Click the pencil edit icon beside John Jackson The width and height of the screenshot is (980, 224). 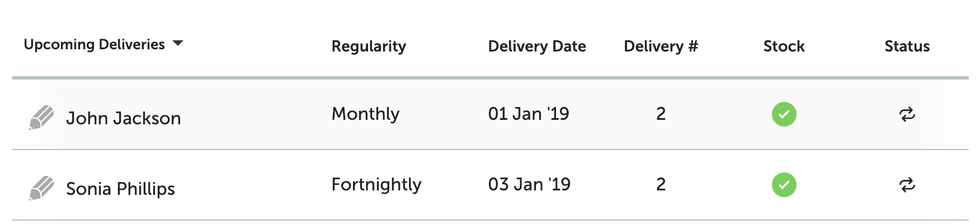pyautogui.click(x=41, y=118)
